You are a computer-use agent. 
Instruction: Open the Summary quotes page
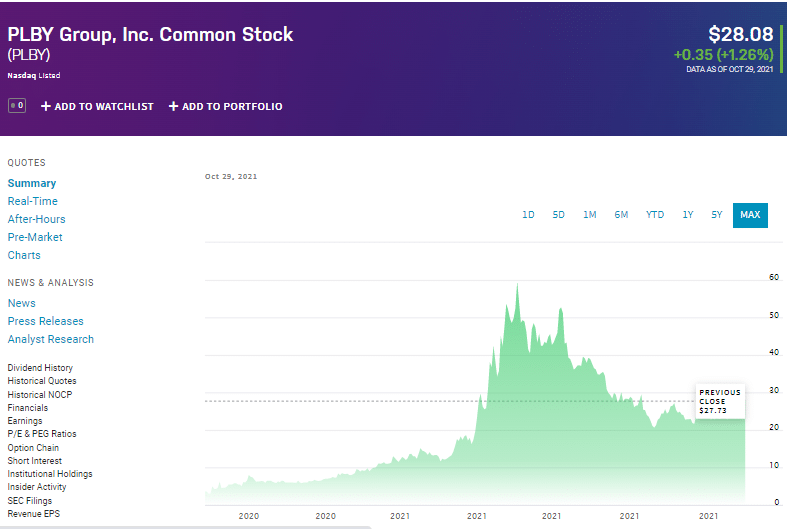pos(32,183)
